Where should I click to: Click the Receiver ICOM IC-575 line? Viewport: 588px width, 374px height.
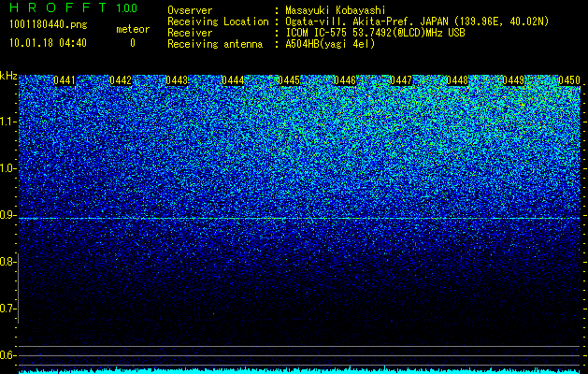click(316, 33)
